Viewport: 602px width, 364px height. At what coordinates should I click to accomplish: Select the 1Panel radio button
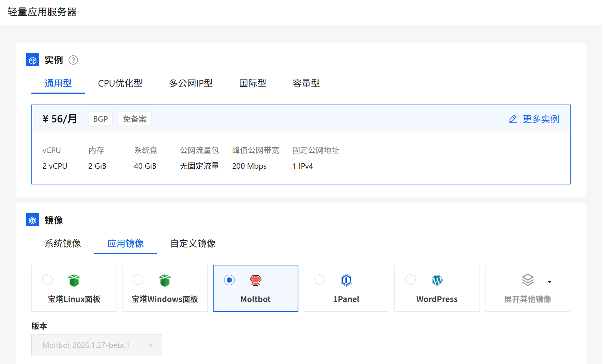pos(320,280)
